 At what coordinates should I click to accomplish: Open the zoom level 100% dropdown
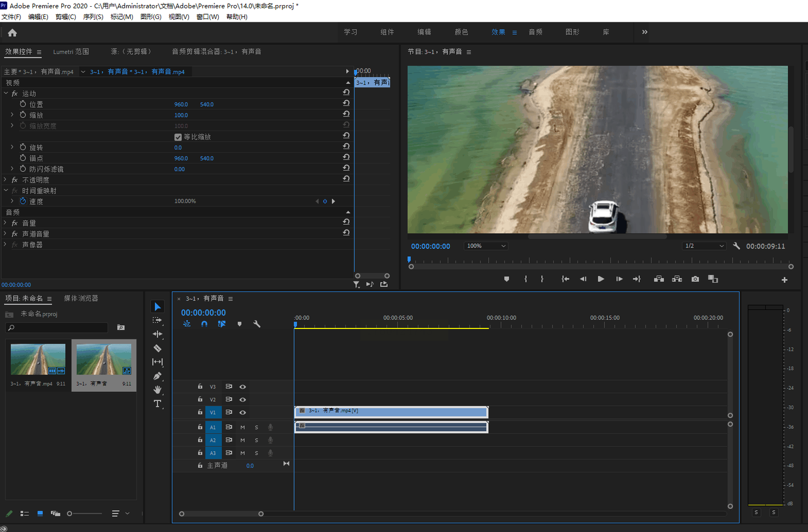(486, 246)
